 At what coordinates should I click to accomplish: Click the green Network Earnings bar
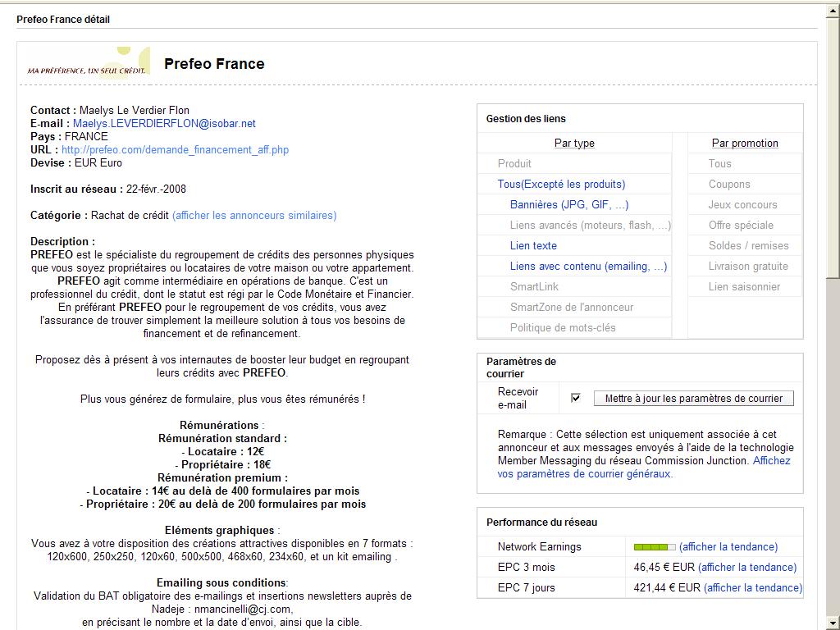655,547
